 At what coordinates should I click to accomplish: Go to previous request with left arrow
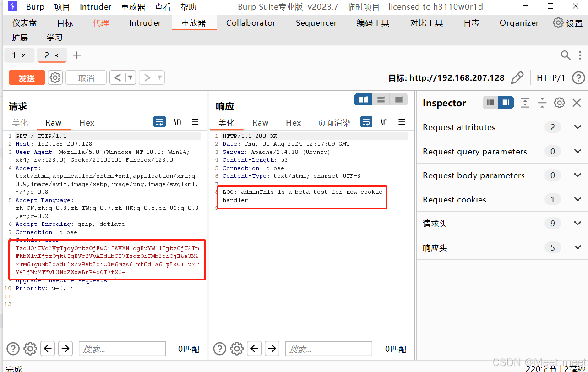(x=117, y=77)
